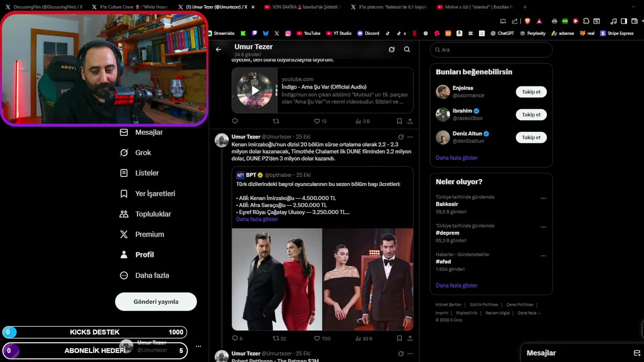Image resolution: width=644 pixels, height=362 pixels.
Task: Like the İndigo post with 13 likes
Action: 320,121
